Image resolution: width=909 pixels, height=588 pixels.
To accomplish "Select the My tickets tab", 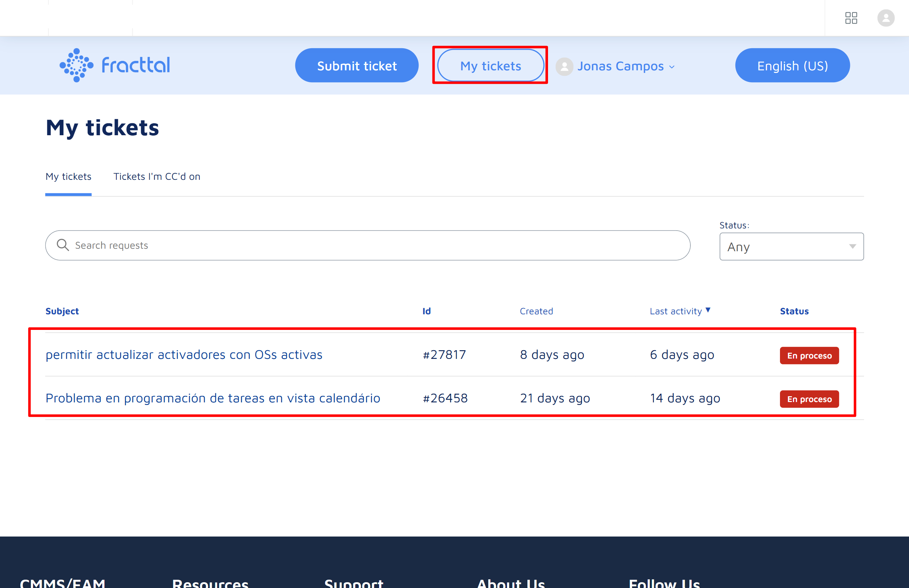I will [69, 177].
